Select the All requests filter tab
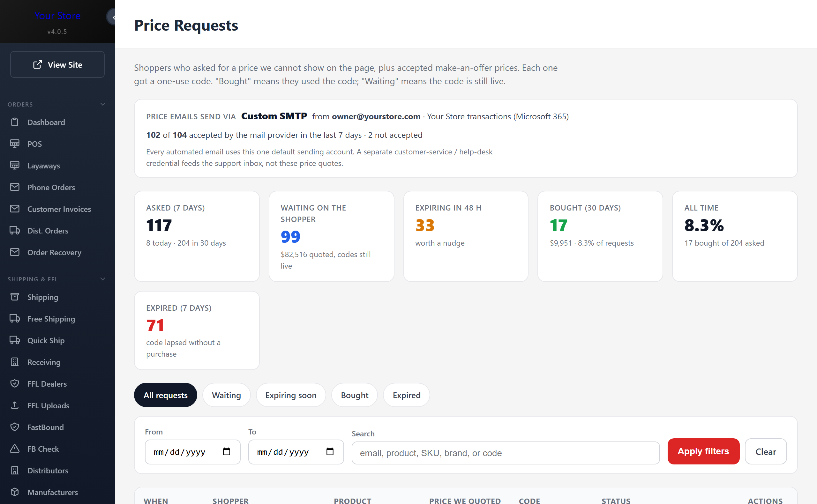The width and height of the screenshot is (817, 504). pos(165,395)
